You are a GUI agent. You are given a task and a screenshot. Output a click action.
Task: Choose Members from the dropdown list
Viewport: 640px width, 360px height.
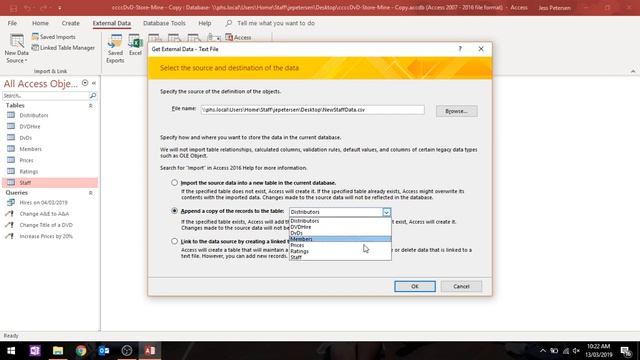[x=340, y=239]
